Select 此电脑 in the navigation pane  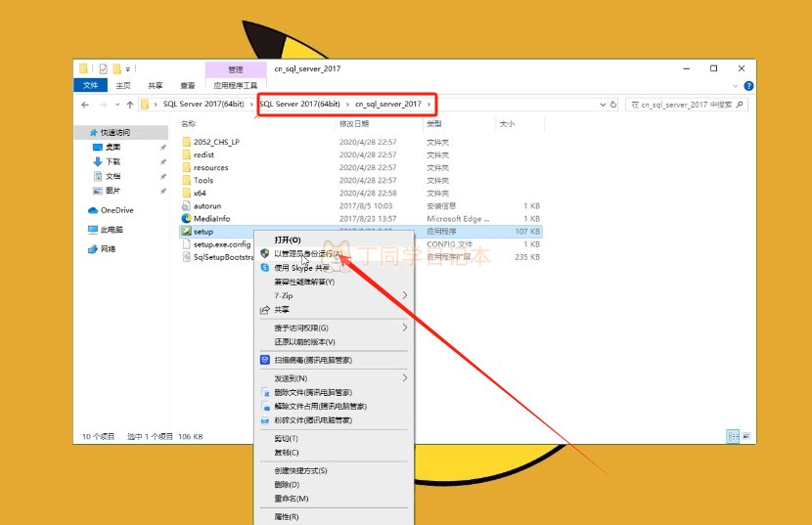tap(112, 230)
